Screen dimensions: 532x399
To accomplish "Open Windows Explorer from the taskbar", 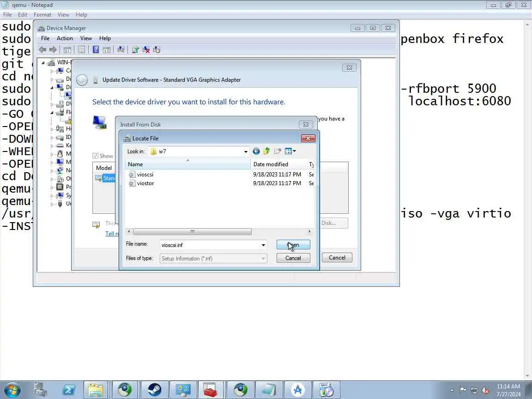I will tap(96, 390).
